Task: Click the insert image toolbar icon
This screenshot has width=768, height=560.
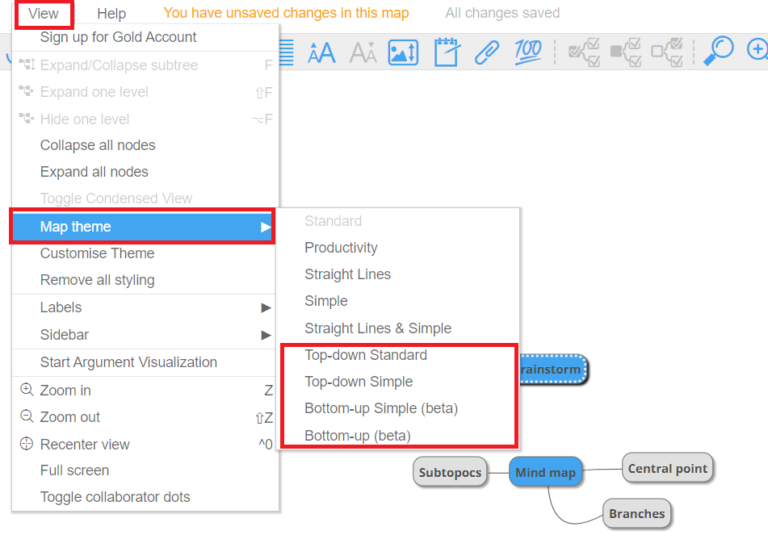Action: point(403,52)
